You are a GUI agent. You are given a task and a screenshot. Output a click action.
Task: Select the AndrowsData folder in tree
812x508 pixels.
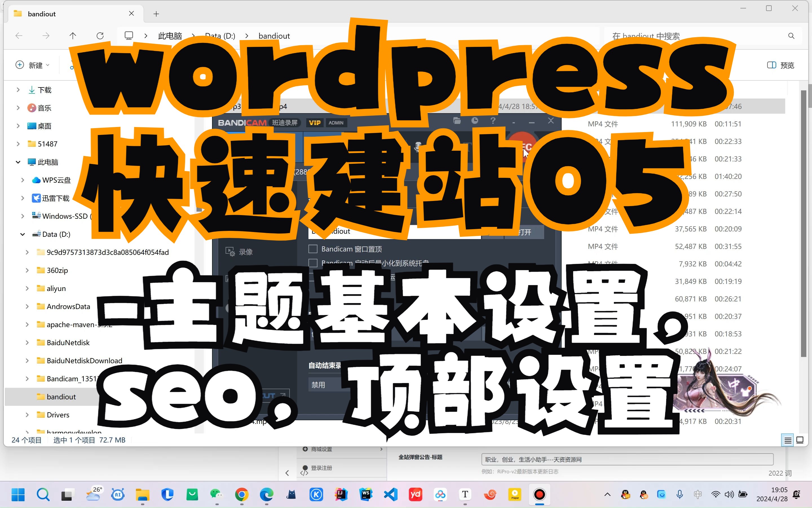click(69, 306)
